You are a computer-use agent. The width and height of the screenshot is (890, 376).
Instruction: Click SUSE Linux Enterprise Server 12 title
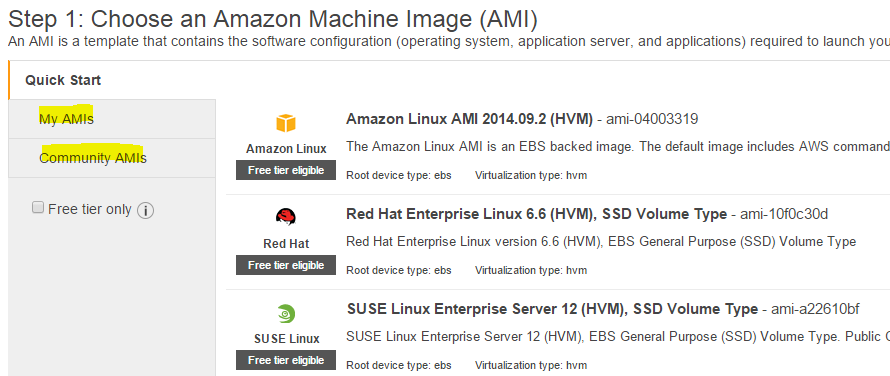click(x=552, y=310)
